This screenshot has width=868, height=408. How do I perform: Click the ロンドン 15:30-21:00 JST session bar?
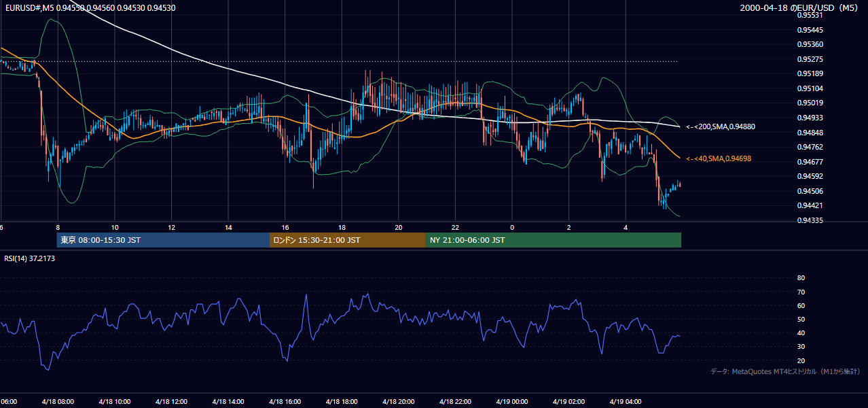click(x=348, y=240)
